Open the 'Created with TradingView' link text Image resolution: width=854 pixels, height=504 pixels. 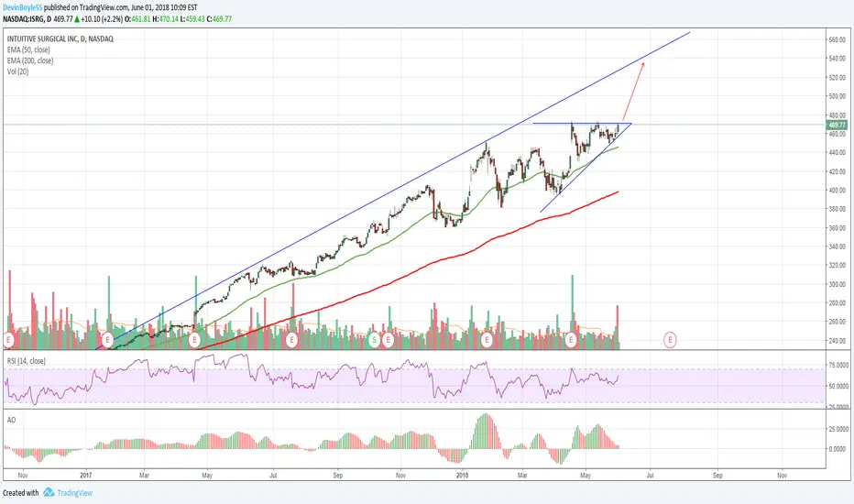(48, 493)
